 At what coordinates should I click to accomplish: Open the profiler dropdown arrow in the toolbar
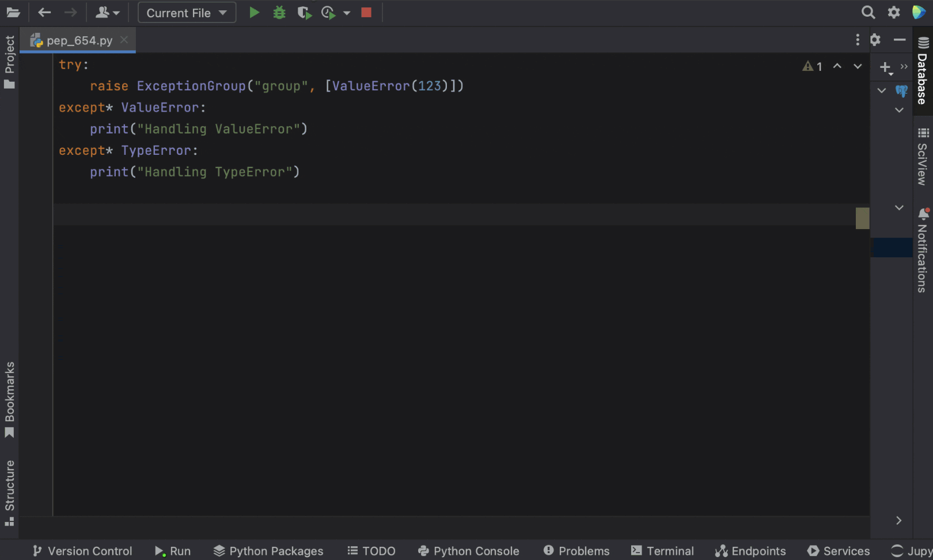pos(346,12)
